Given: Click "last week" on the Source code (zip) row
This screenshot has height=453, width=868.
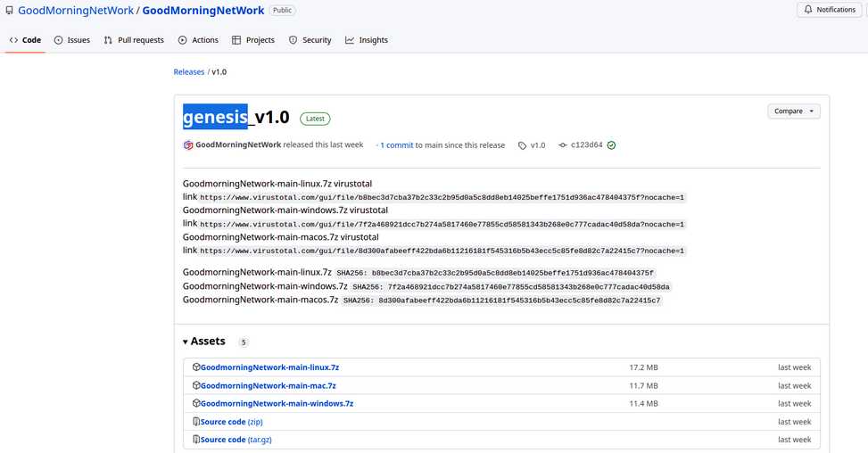Looking at the screenshot, I should pos(794,422).
